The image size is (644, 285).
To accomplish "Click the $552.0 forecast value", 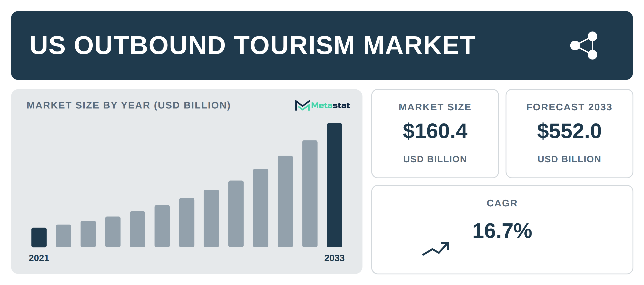I will 569,131.
